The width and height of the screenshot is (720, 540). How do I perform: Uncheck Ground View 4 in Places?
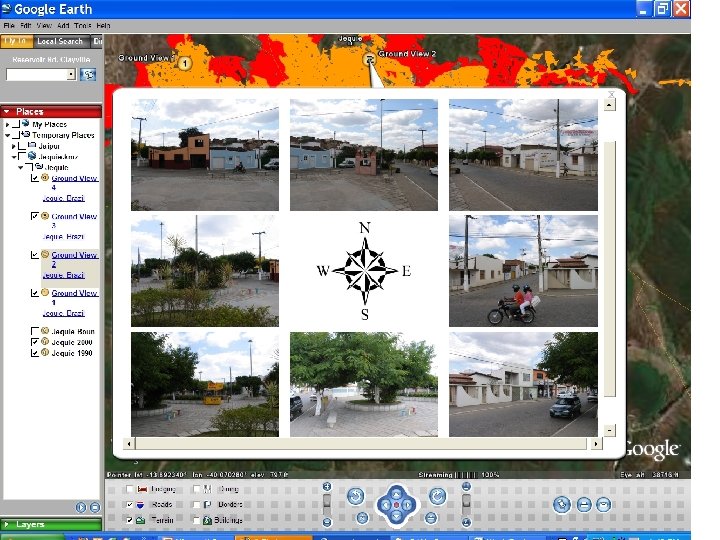(34, 178)
